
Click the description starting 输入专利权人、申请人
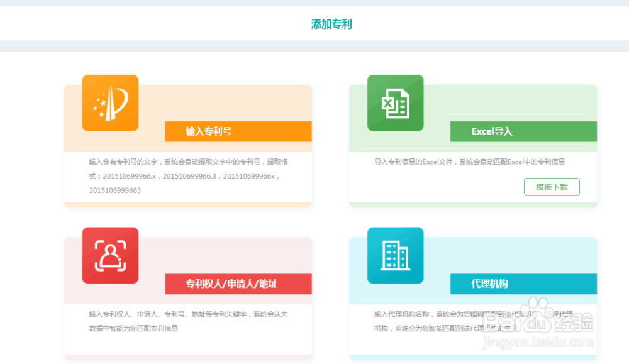click(188, 321)
